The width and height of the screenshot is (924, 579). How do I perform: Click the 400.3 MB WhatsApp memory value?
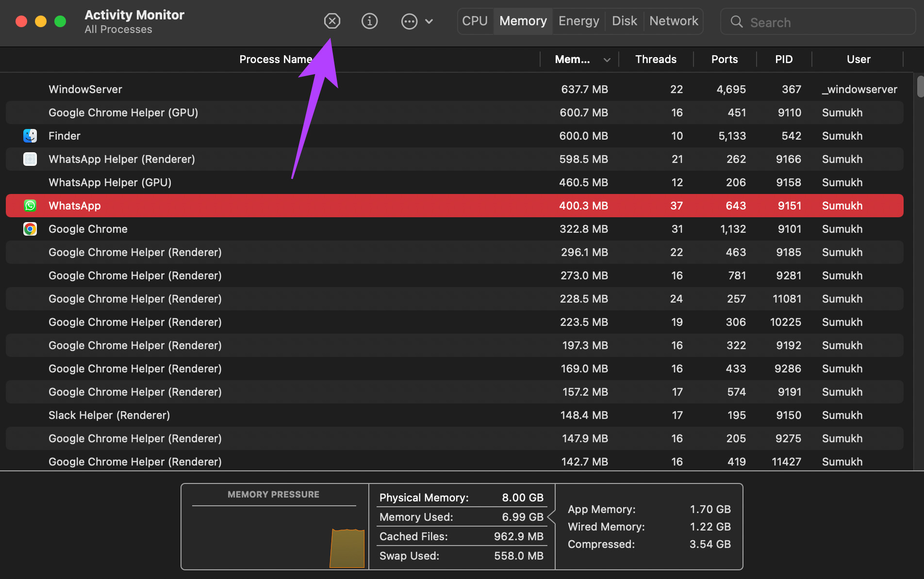click(583, 206)
